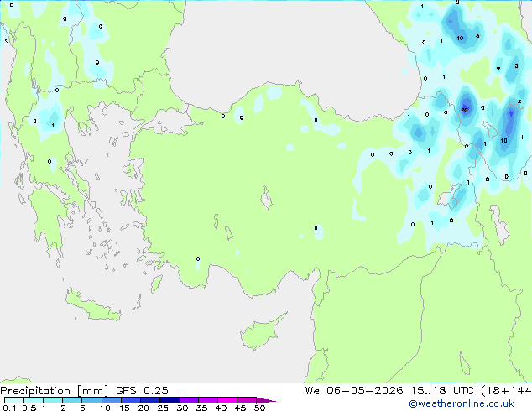Screen dimensions: 532x411
Task: Select the "15..18 UTC" time range text
Action: click(x=442, y=391)
